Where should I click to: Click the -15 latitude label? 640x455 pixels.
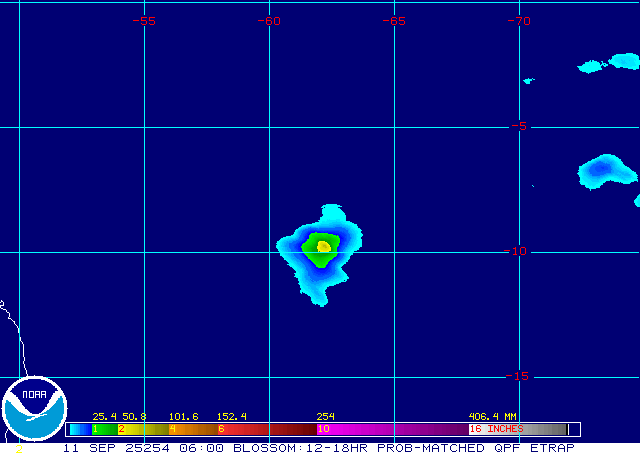[516, 376]
